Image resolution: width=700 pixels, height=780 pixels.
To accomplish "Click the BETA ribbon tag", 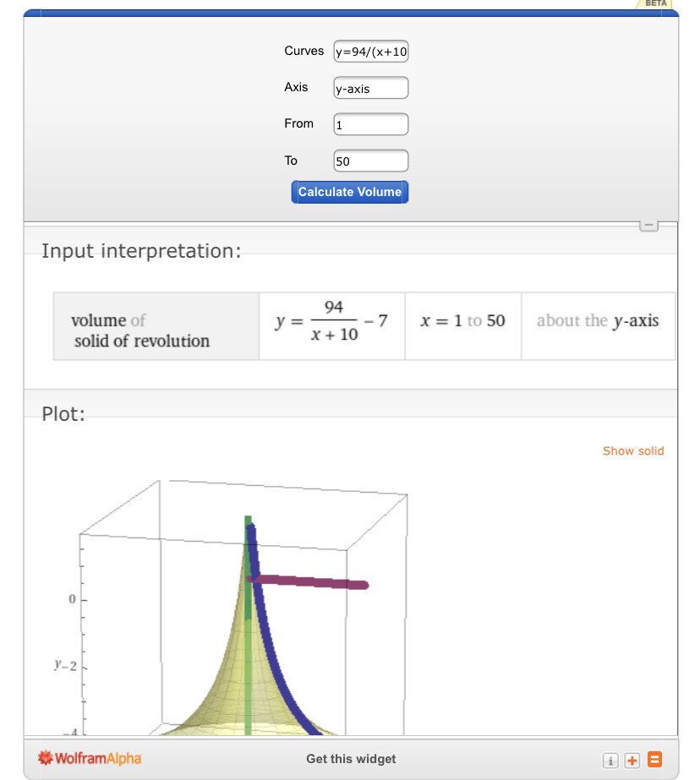I will (x=655, y=3).
